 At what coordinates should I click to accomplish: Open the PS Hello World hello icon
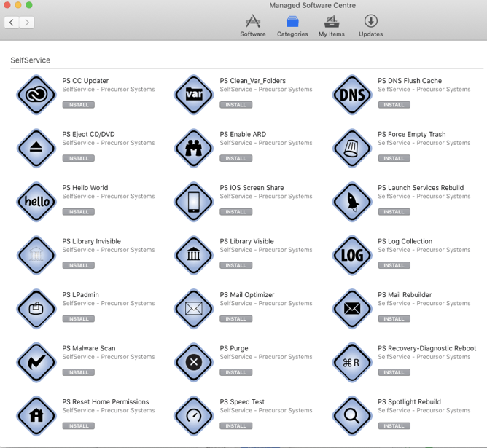tap(36, 202)
